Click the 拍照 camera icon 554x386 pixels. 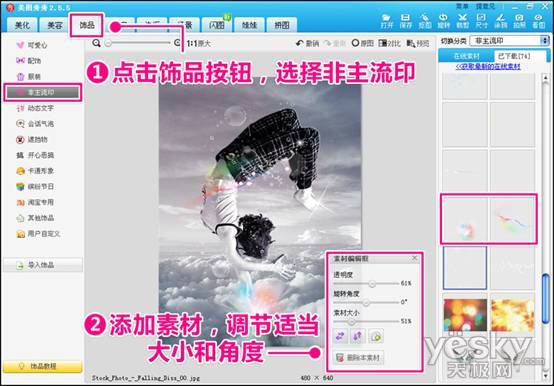(519, 21)
